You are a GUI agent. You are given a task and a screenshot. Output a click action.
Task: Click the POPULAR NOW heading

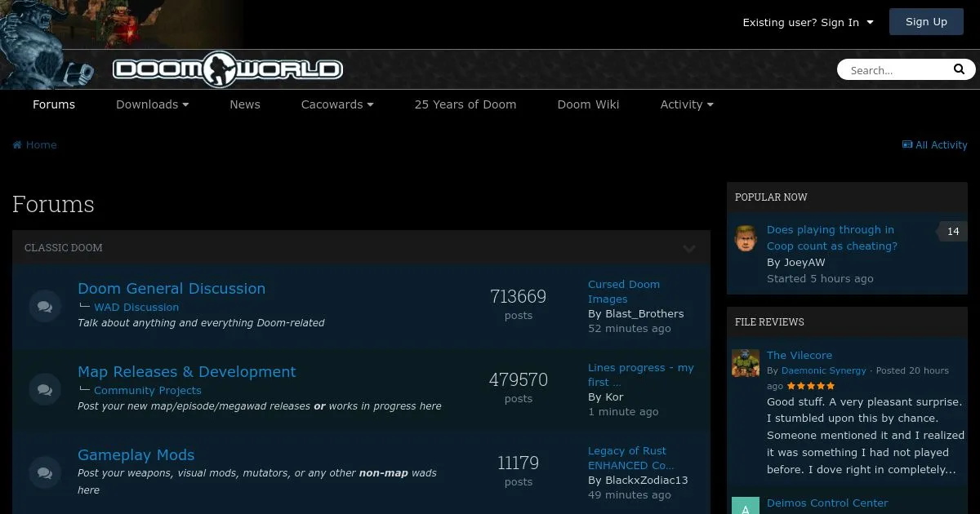click(771, 197)
